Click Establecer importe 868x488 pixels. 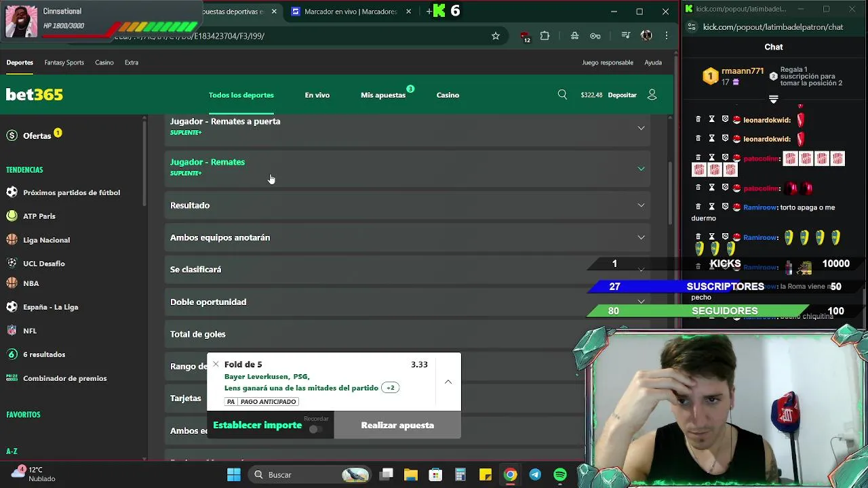click(257, 425)
